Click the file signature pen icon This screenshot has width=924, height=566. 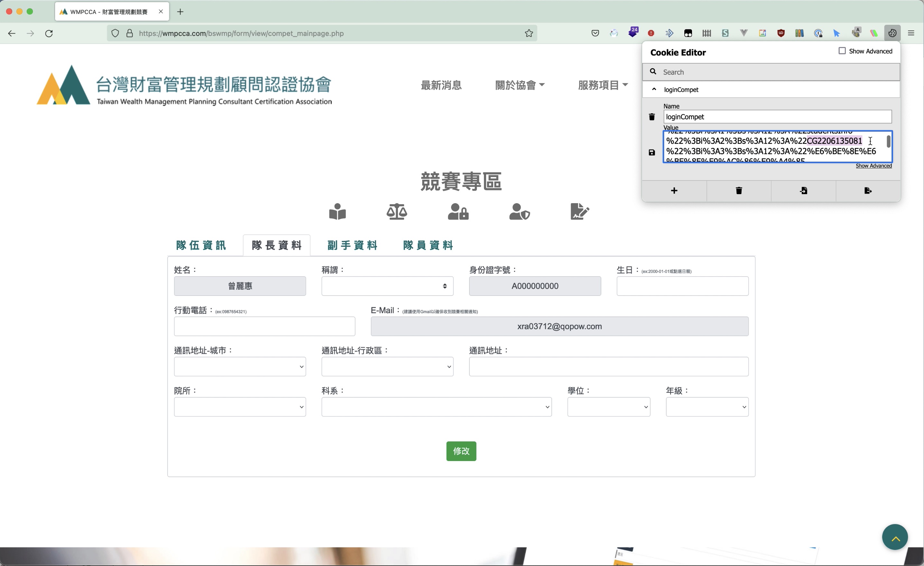tap(579, 211)
